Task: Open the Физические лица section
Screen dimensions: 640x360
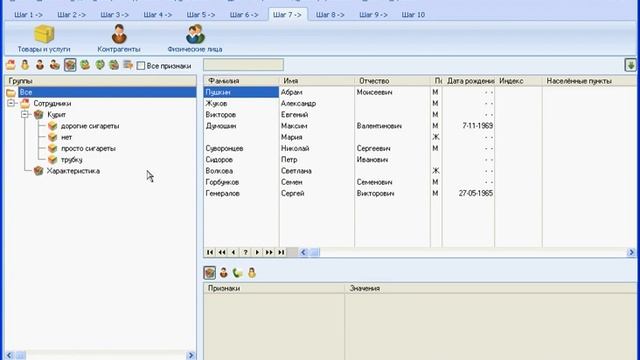Action: pyautogui.click(x=195, y=39)
